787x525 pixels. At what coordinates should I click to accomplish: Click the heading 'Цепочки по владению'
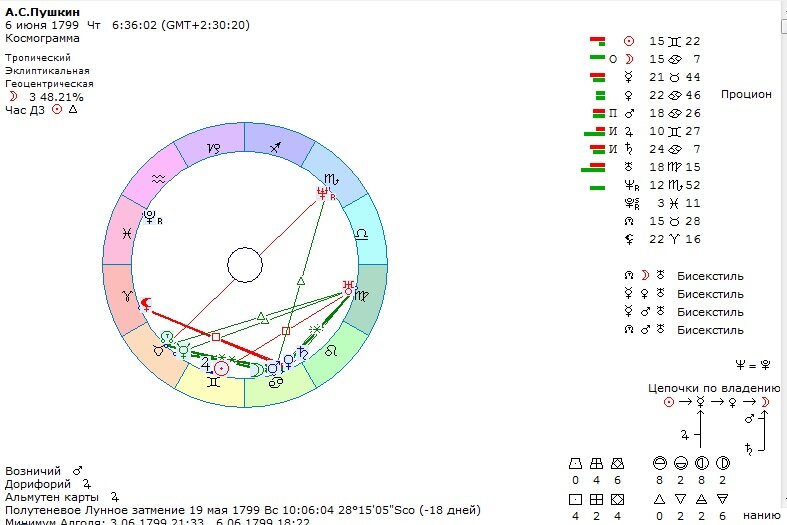[x=714, y=388]
